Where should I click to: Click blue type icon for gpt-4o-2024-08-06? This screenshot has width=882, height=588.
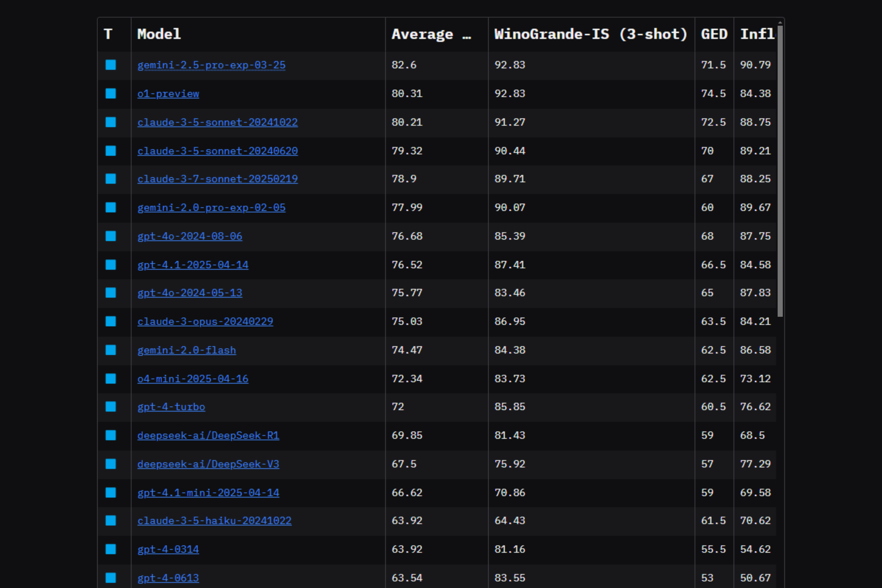[111, 236]
